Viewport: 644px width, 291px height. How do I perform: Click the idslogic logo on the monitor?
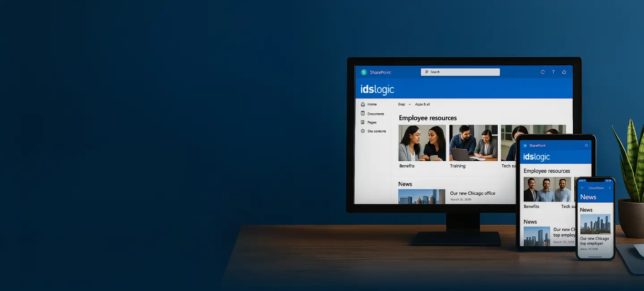377,89
